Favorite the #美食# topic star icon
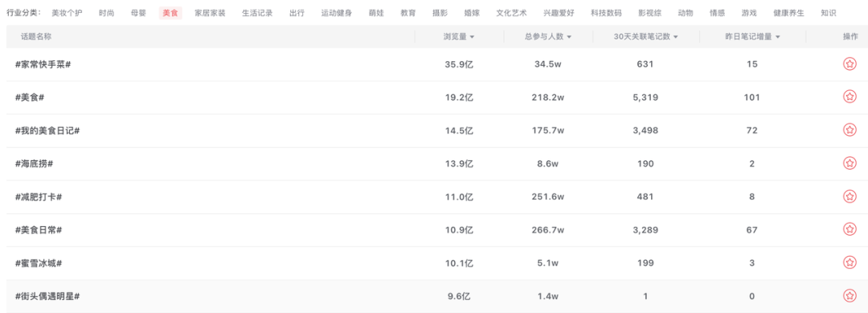Screen dimensions: 868x313 [x=850, y=97]
